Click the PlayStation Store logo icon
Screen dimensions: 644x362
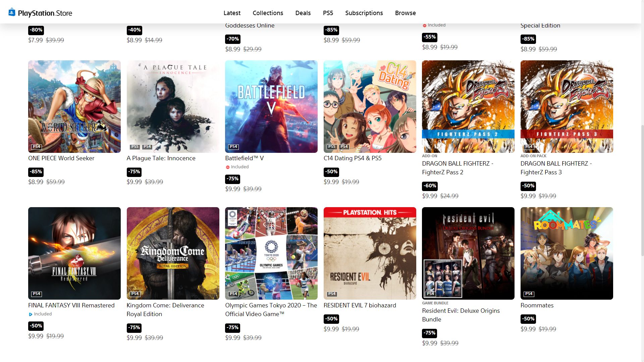click(x=12, y=12)
